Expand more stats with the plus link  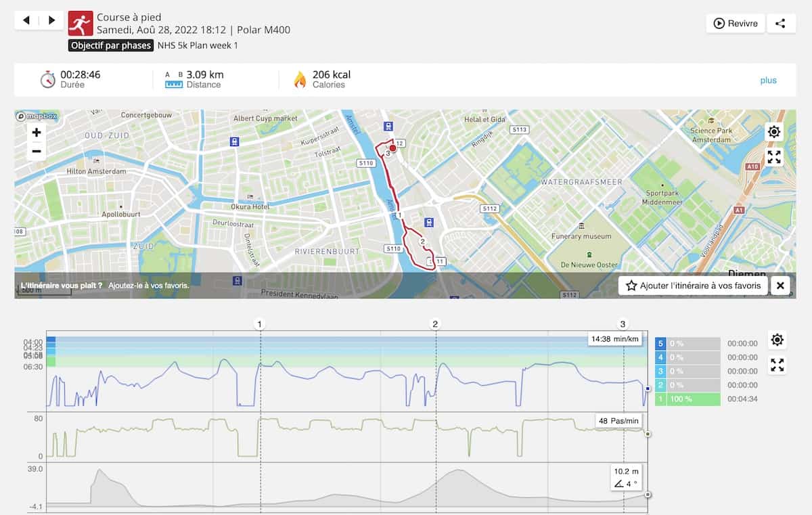coord(768,80)
